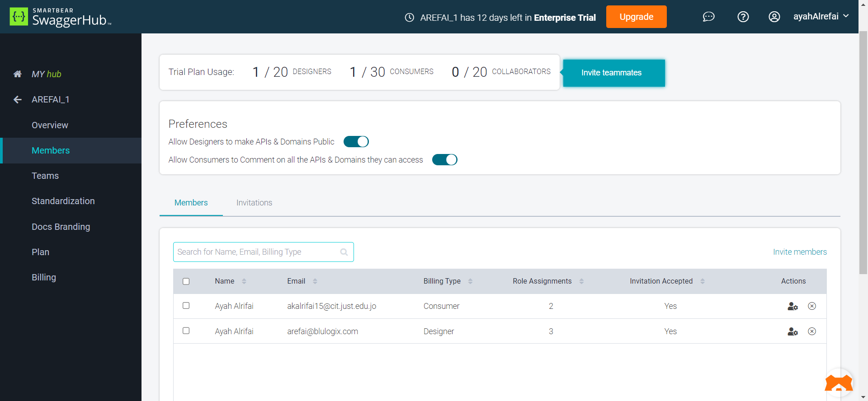Image resolution: width=868 pixels, height=401 pixels.
Task: Switch to the Invitations tab
Action: tap(254, 203)
